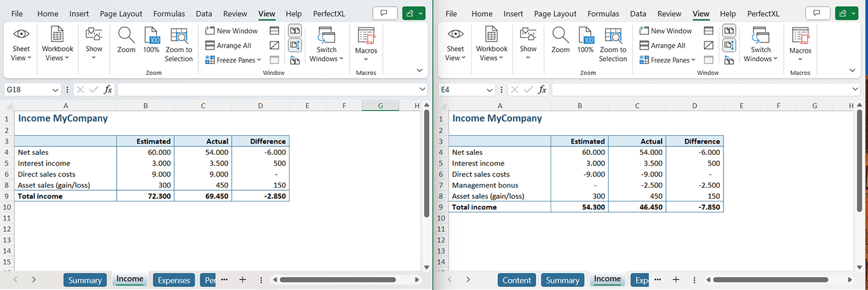Click Zoom magnifier in left window

coord(126,40)
